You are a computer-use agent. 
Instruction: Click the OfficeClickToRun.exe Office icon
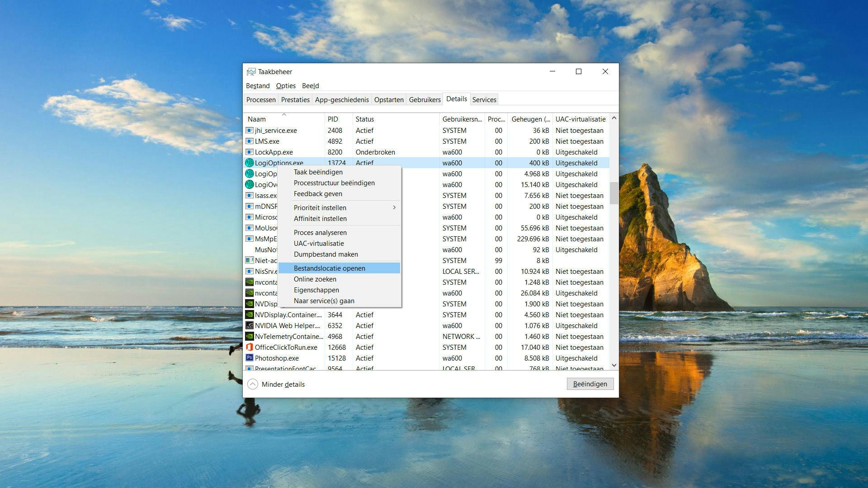pyautogui.click(x=249, y=347)
